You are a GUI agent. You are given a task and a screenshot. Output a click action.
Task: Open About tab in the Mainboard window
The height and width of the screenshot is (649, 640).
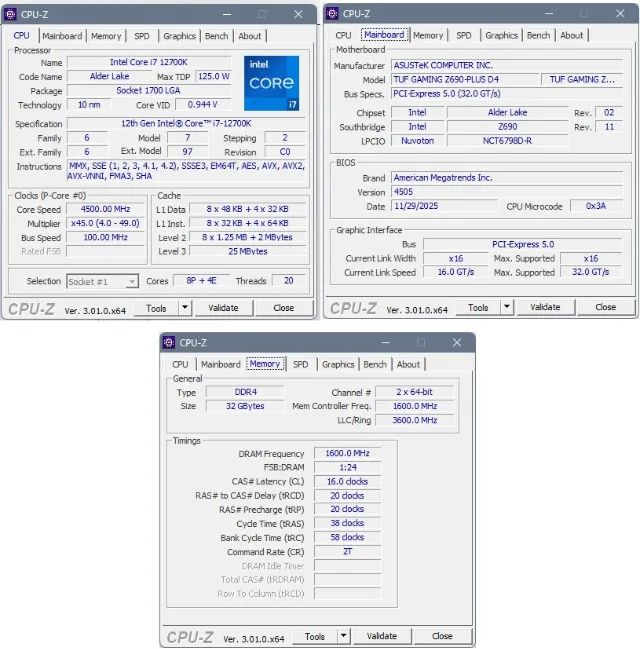coord(572,35)
